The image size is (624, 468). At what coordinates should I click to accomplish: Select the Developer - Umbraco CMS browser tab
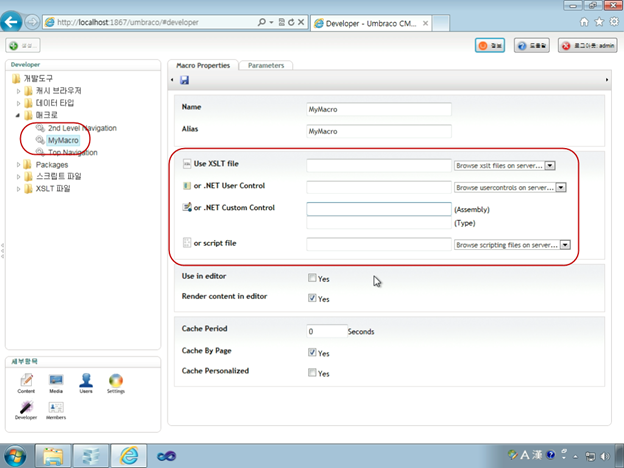370,23
